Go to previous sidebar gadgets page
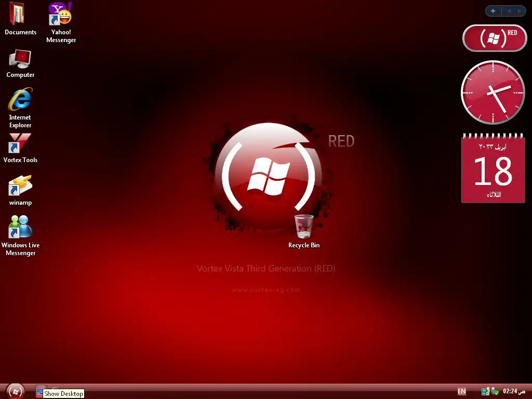 509,11
